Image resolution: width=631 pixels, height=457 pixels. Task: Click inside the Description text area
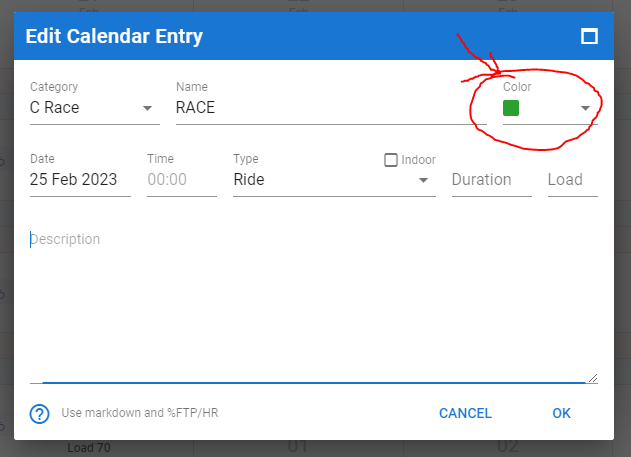click(310, 300)
